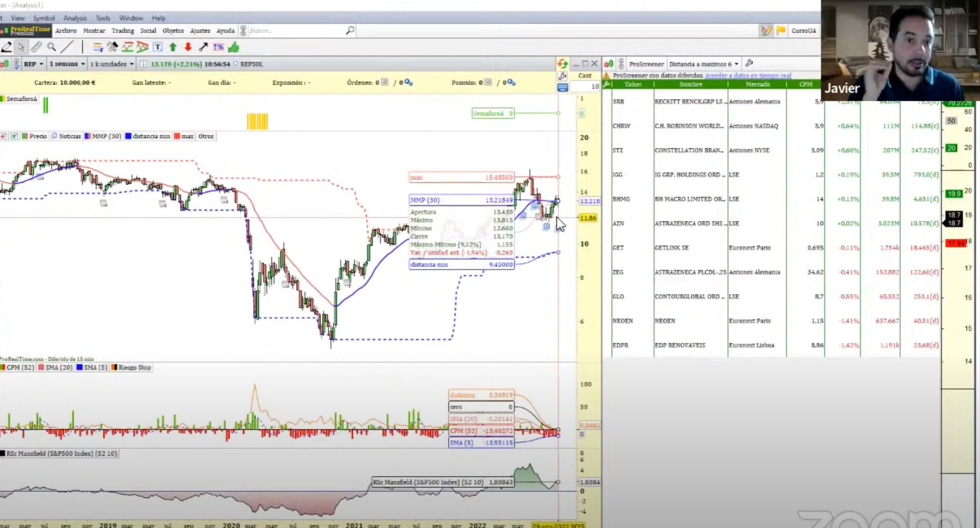
Task: Select the line drawing tool
Action: click(67, 48)
